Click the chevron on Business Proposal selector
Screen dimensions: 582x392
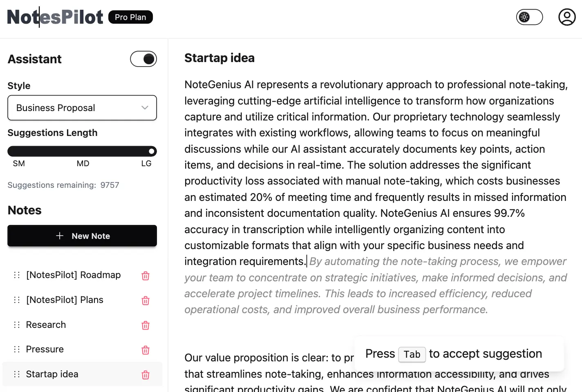(144, 107)
